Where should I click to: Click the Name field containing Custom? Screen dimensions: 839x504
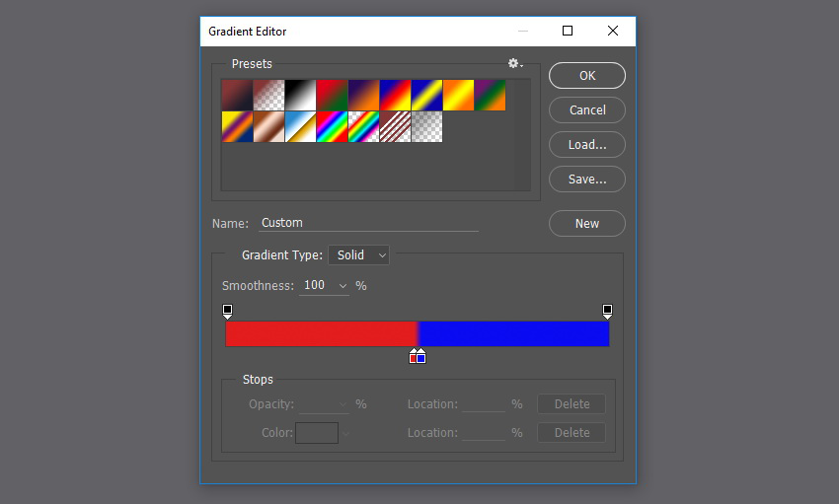pos(369,223)
